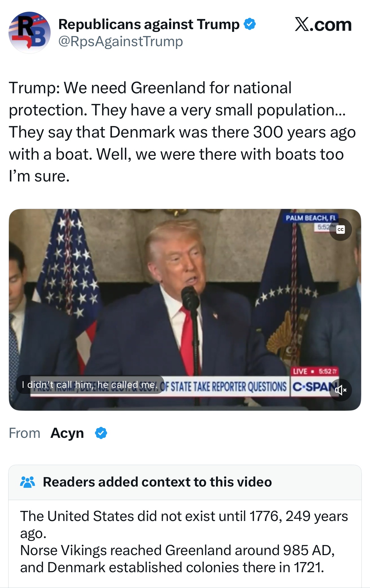Open the Republicans against Trump profile avatar
The width and height of the screenshot is (370, 588).
[x=29, y=33]
